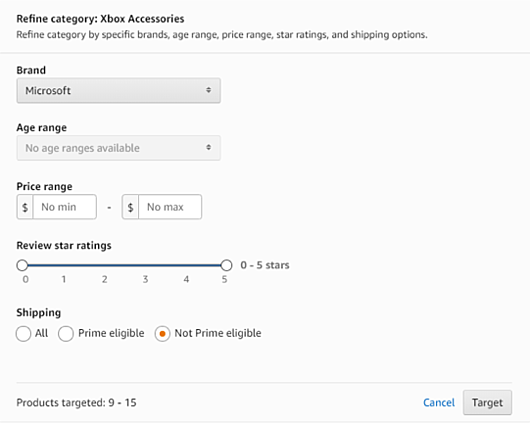The height and width of the screenshot is (424, 530).
Task: Click the Target button
Action: click(x=487, y=403)
